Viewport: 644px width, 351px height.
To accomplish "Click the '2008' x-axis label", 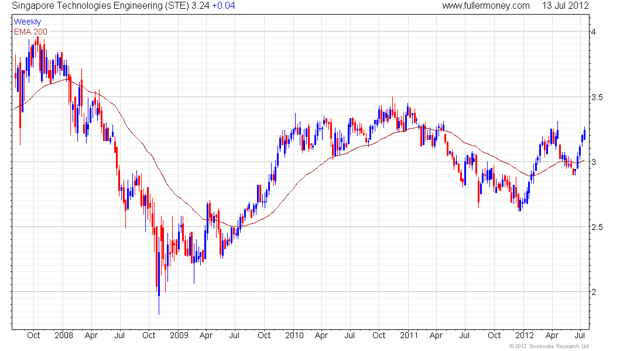I will (x=64, y=335).
